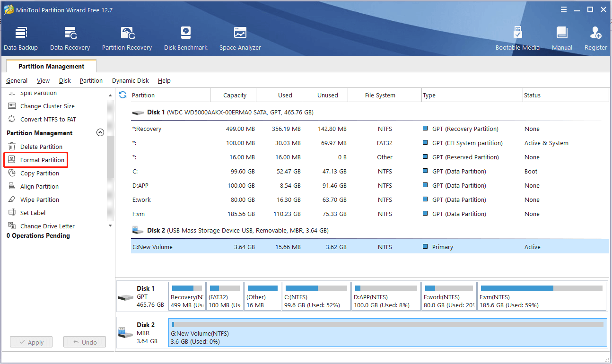Collapse the Partition Management section
Viewport: 612px width, 364px height.
pos(100,133)
